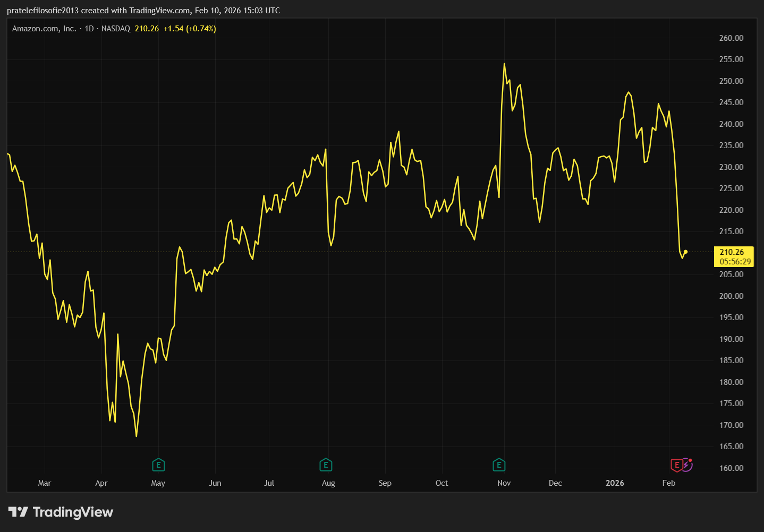Click the 185.00 price scale label
Viewport: 764px width, 532px height.
[x=731, y=361]
